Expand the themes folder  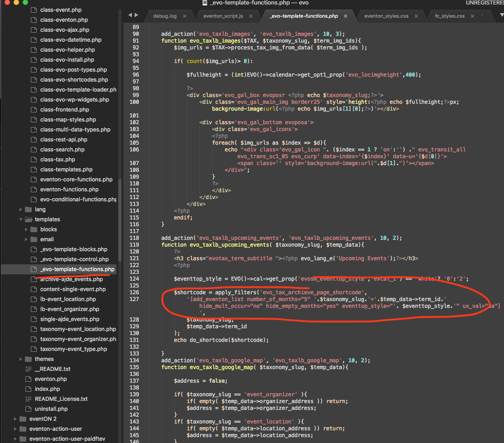click(20, 359)
